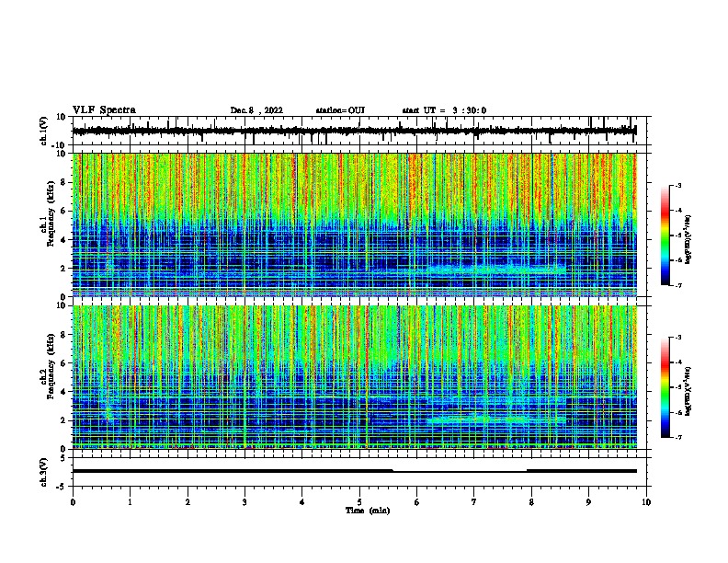Select the date text "Dec. 8 , 2022"
This screenshot has height=563, width=728.
click(256, 110)
